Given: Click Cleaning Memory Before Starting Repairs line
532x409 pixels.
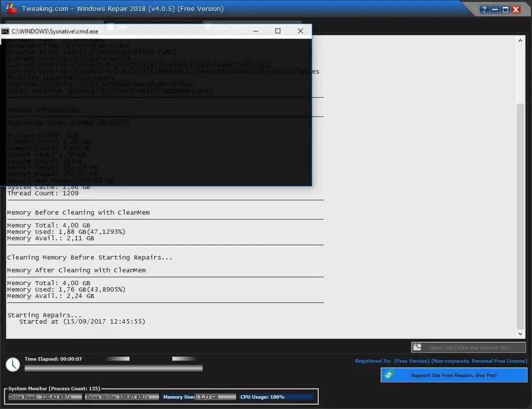Looking at the screenshot, I should (x=89, y=258).
